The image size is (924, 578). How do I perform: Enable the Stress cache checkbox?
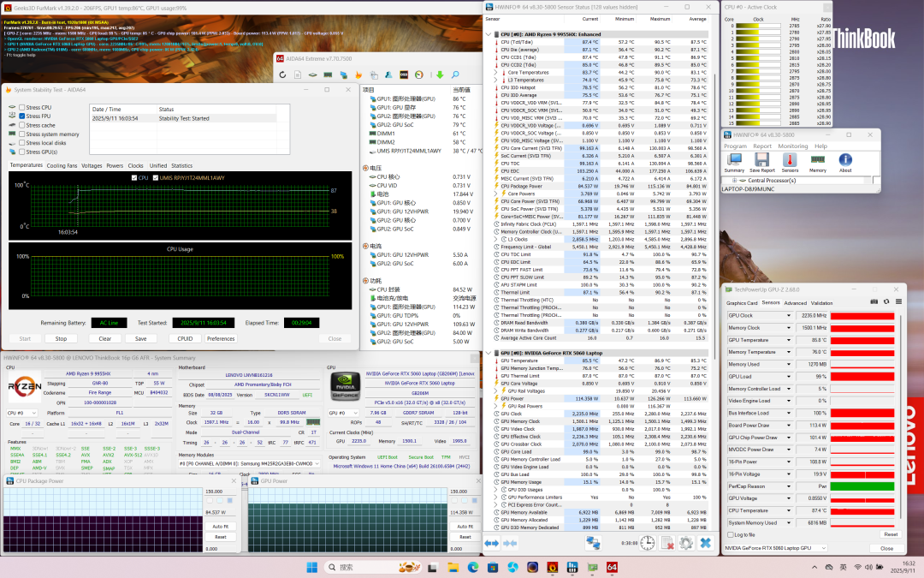pos(21,125)
